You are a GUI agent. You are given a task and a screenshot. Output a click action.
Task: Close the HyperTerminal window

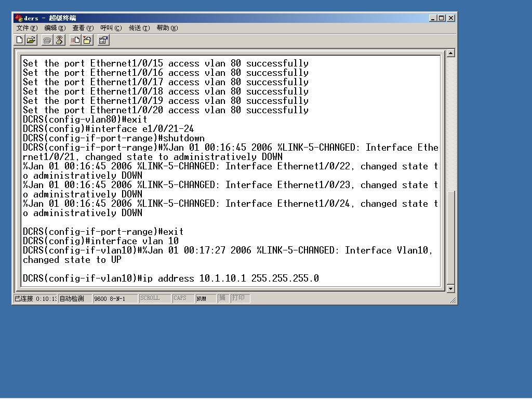(450, 18)
